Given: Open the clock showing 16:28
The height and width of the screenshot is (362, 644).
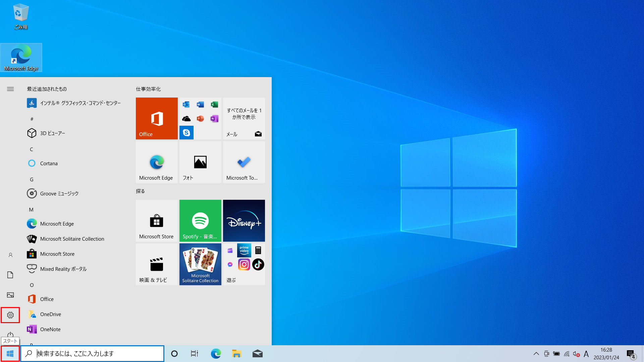Looking at the screenshot, I should [606, 354].
